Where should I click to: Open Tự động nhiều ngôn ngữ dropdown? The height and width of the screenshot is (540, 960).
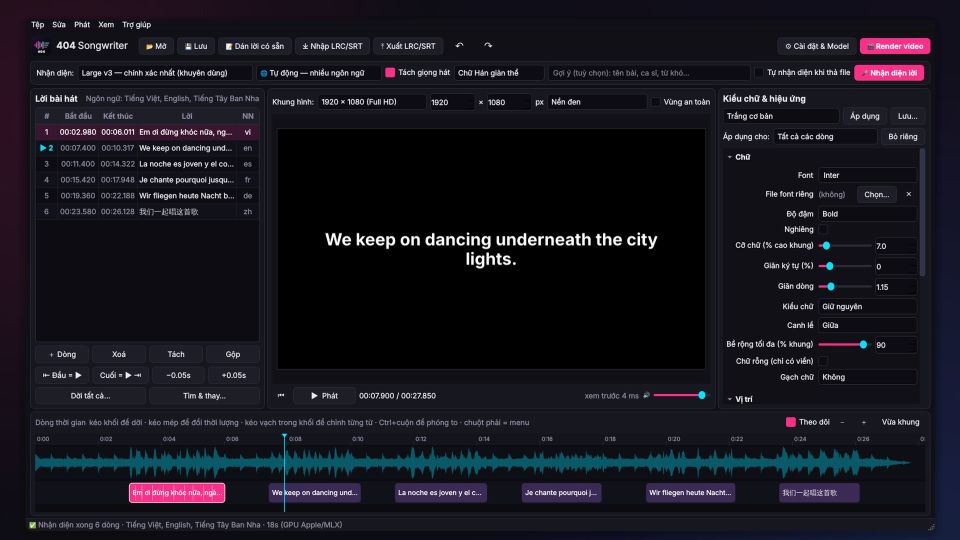(318, 73)
